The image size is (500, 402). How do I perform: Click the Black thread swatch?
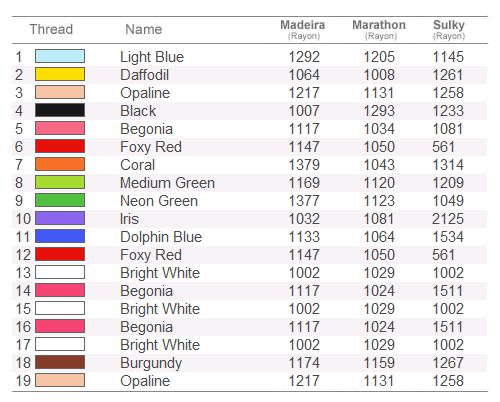click(x=60, y=110)
